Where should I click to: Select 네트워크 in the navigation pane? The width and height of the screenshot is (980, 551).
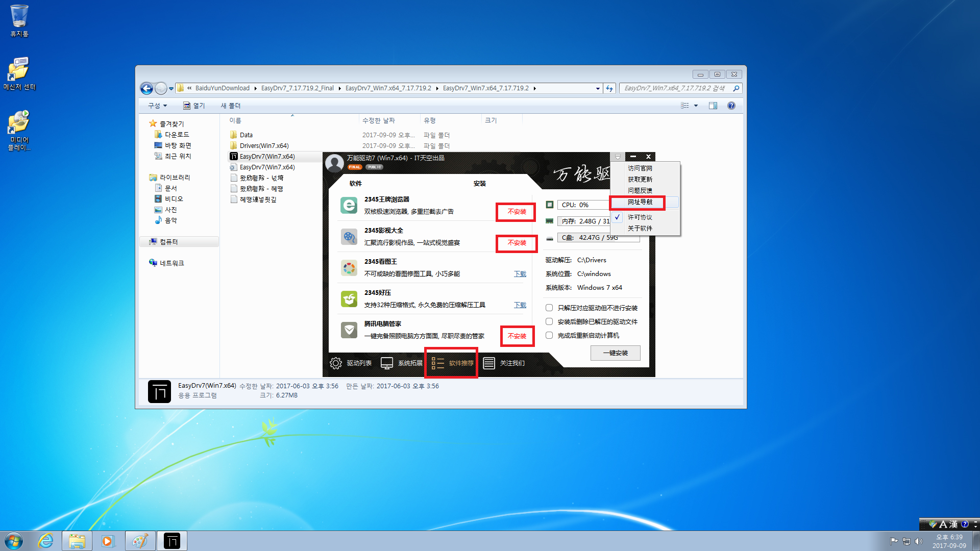click(171, 263)
